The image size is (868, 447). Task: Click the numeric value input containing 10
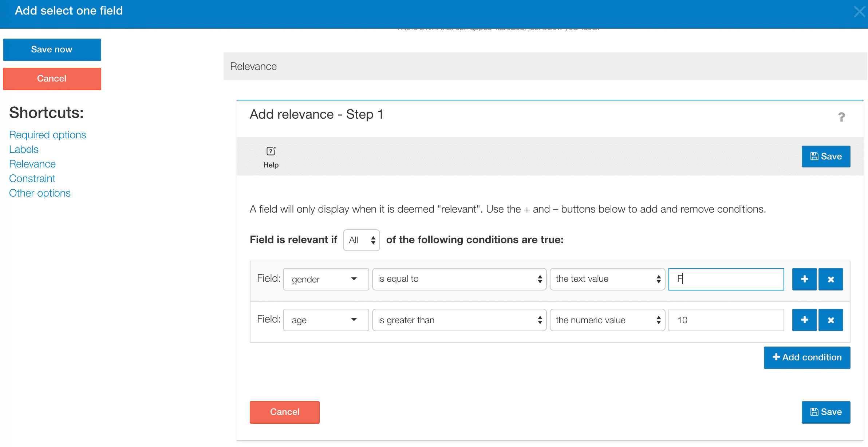726,320
